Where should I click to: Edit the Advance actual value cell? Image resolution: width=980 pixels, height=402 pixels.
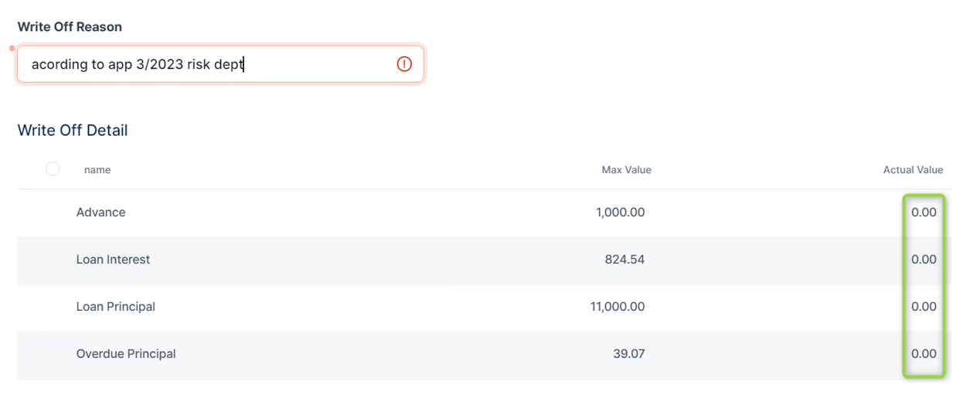[x=924, y=213]
